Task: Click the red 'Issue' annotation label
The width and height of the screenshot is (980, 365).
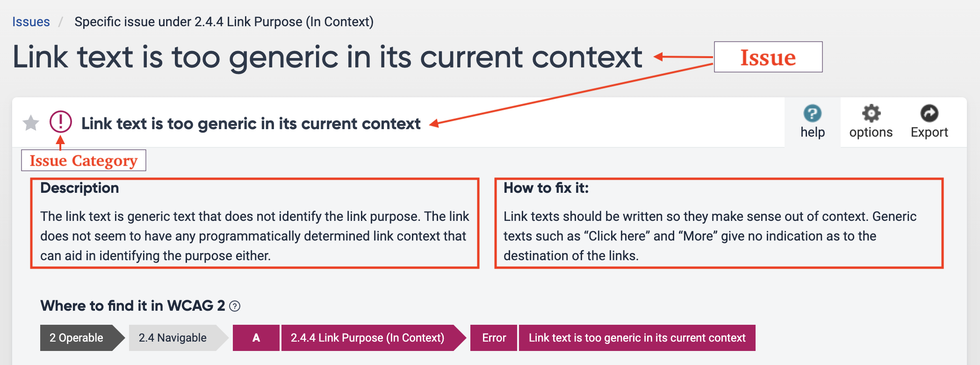Action: point(768,57)
